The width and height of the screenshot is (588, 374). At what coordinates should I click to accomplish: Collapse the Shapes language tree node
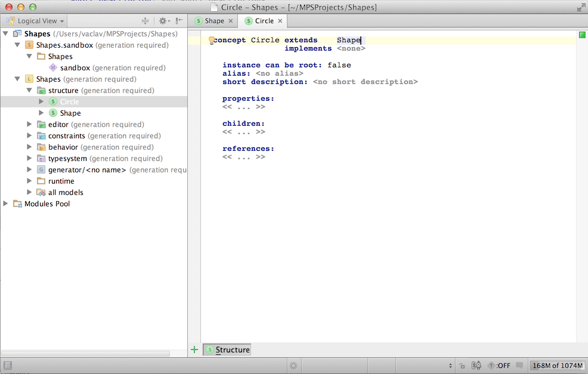[18, 79]
